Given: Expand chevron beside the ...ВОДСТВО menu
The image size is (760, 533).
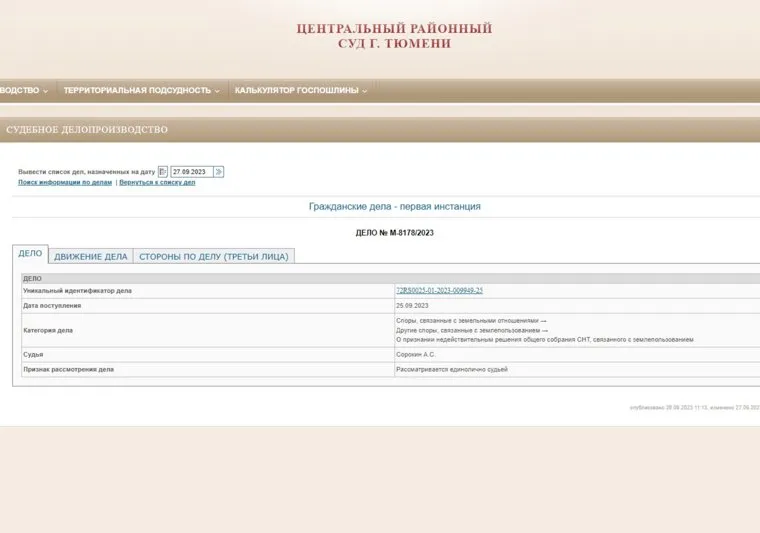Looking at the screenshot, I should pyautogui.click(x=46, y=91).
